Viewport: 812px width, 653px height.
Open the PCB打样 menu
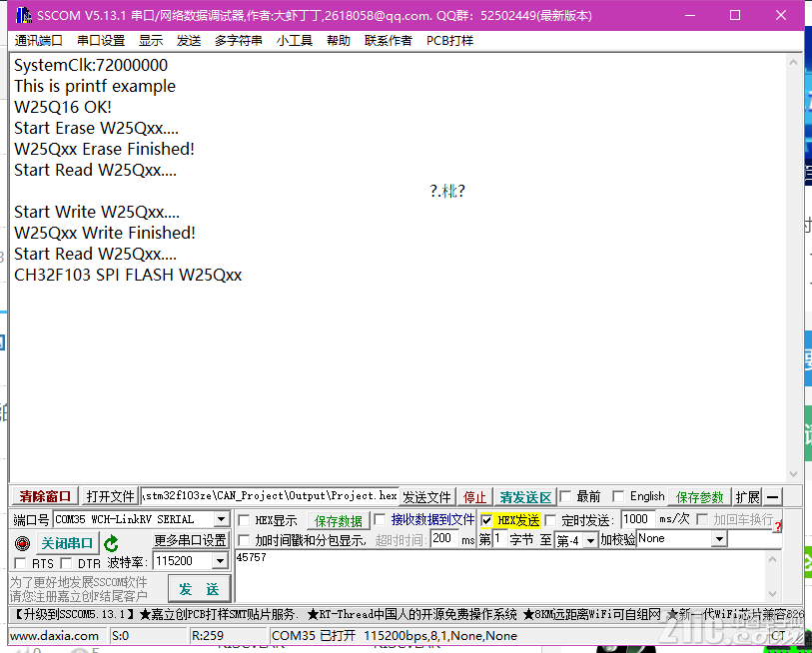point(449,40)
